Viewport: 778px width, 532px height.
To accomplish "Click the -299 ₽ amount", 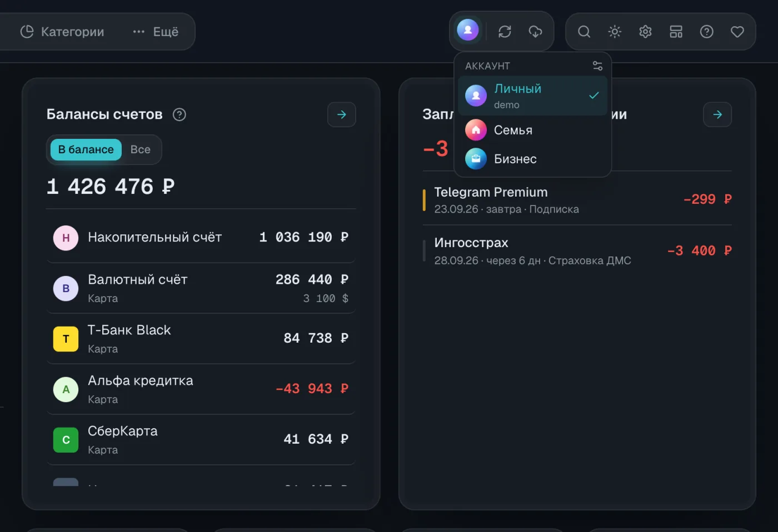I will point(707,199).
